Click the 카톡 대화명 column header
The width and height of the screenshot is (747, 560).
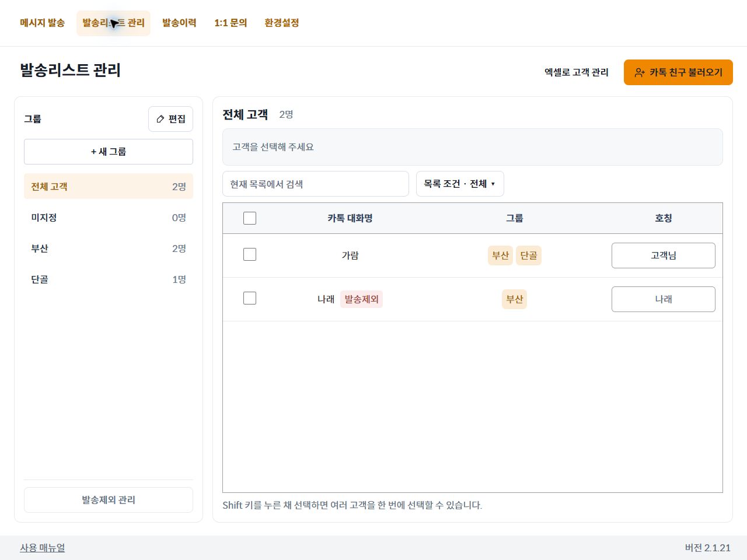[x=350, y=218]
